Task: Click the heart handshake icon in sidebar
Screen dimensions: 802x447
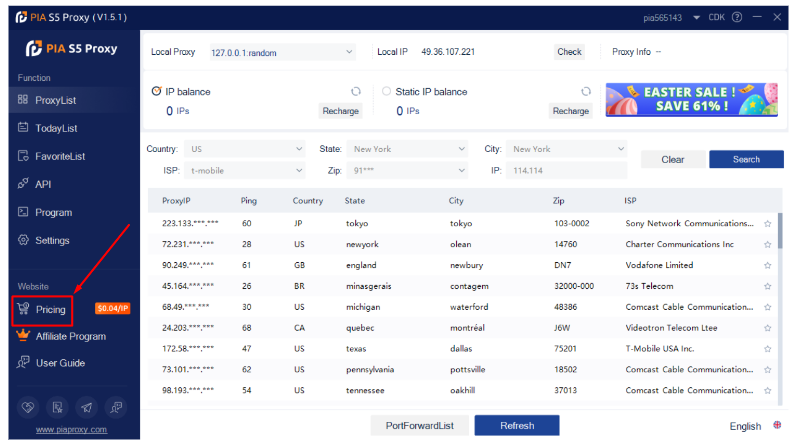Action: click(28, 408)
